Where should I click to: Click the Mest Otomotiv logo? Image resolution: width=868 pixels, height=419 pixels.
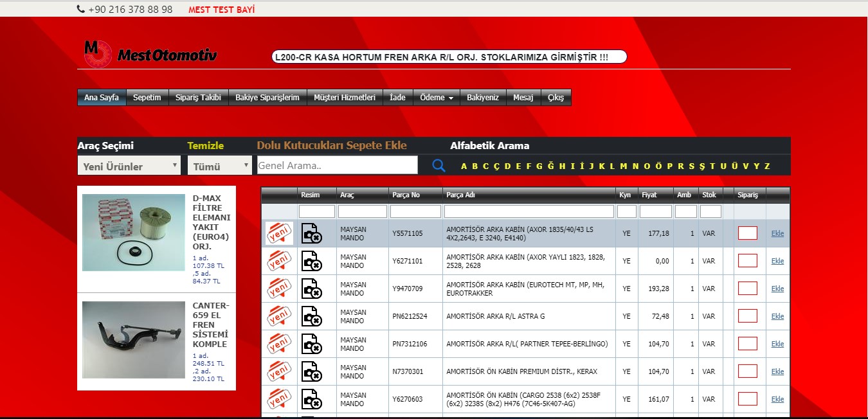click(150, 54)
